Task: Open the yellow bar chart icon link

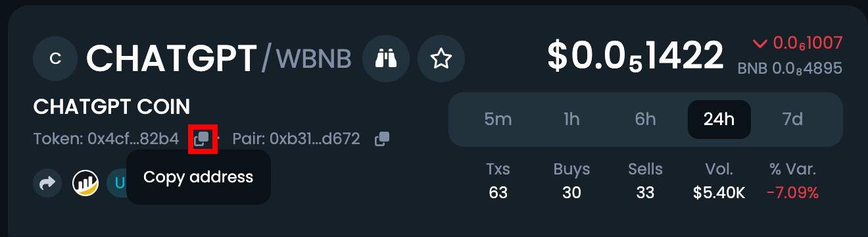Action: tap(85, 183)
